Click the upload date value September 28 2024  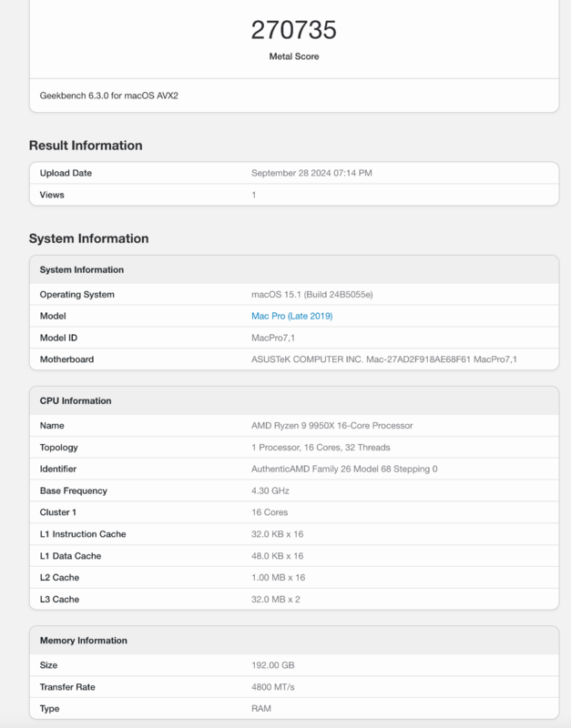pos(311,173)
